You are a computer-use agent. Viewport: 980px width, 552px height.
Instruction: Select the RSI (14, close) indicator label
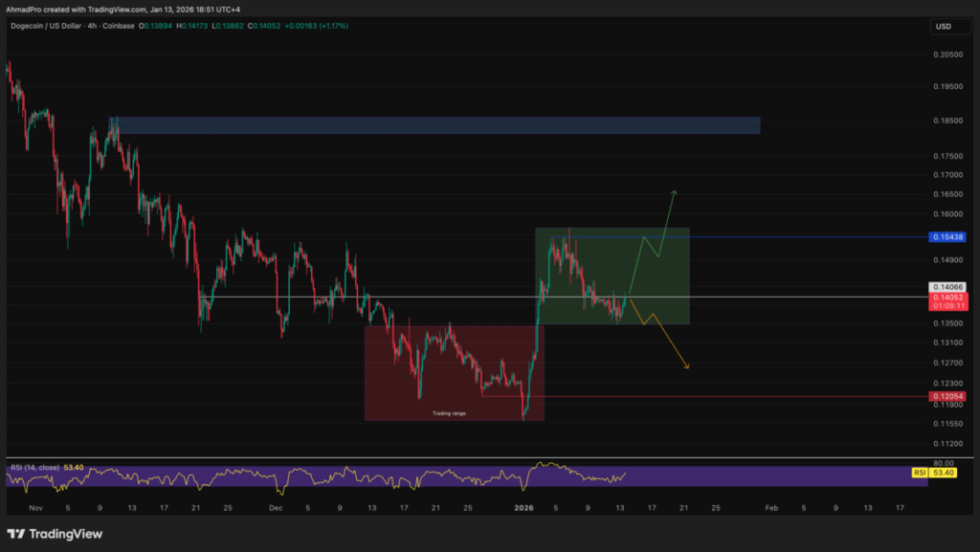point(34,469)
